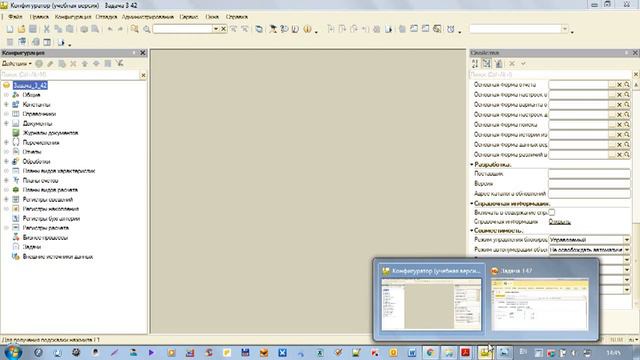Open the Справка menu

coord(237,17)
